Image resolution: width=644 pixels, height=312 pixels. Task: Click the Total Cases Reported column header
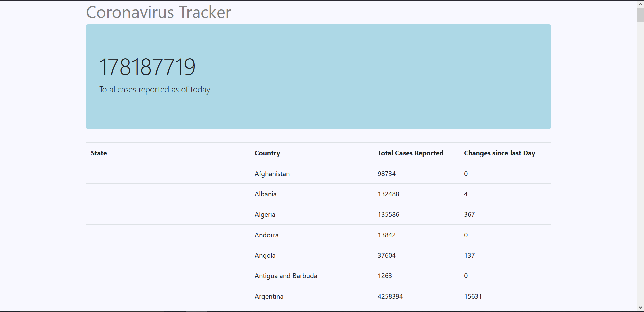click(x=411, y=153)
